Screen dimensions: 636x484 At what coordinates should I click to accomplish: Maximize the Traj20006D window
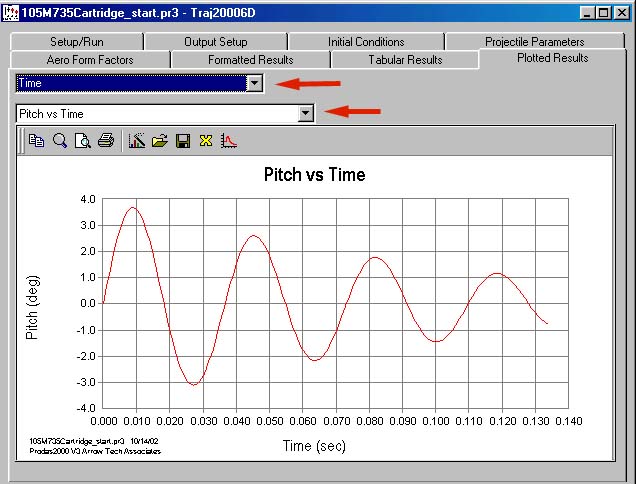tap(605, 12)
